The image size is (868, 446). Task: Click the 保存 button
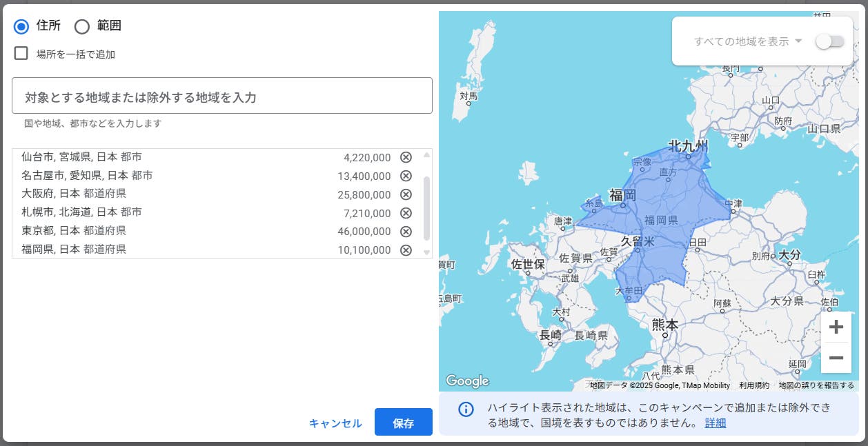403,423
